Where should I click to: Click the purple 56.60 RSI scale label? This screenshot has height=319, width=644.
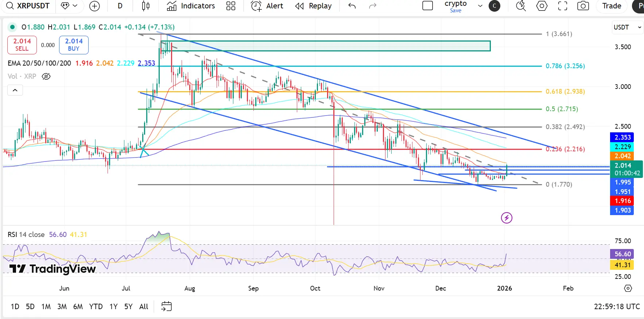(x=622, y=254)
